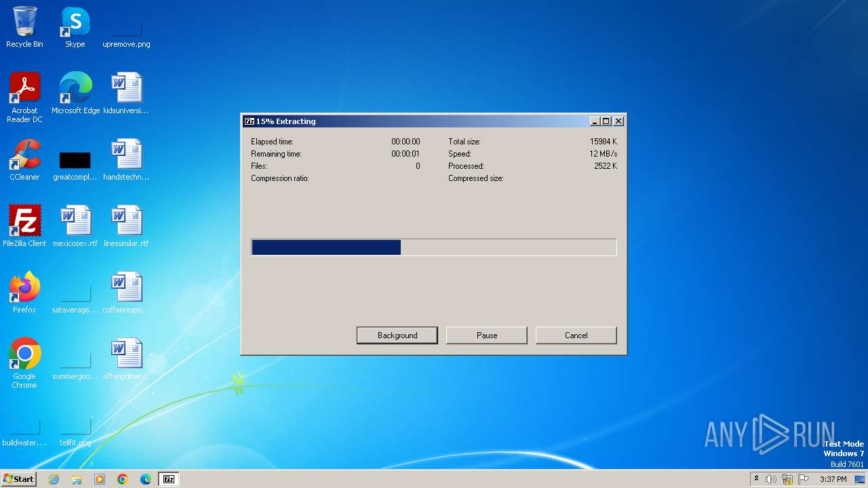Send extraction to Background
The image size is (868, 488).
point(397,335)
